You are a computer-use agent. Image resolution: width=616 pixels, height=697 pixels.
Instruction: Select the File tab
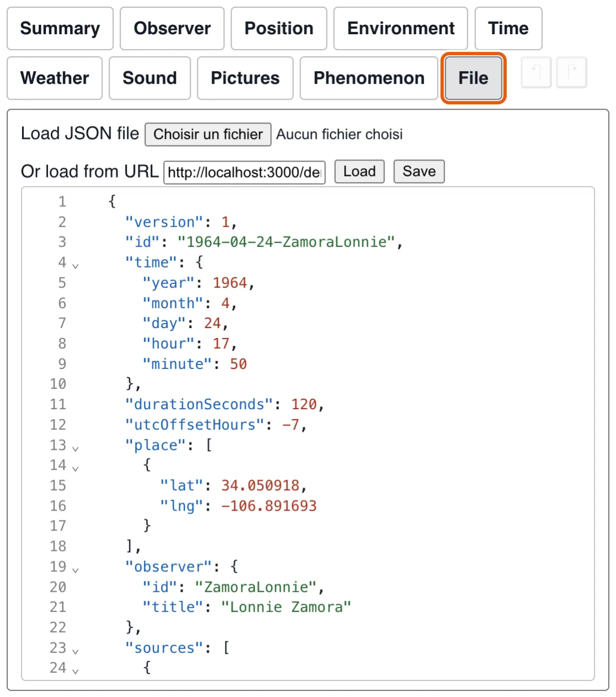(x=474, y=78)
